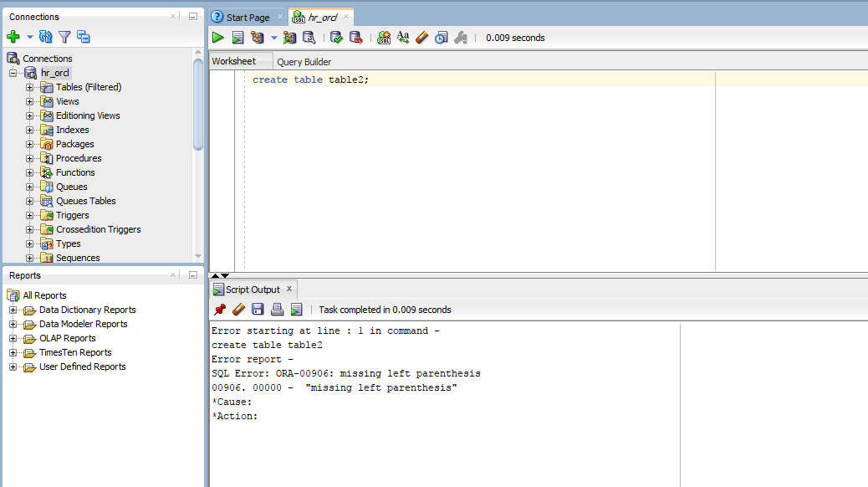Apply filter in Connections panel

point(64,37)
